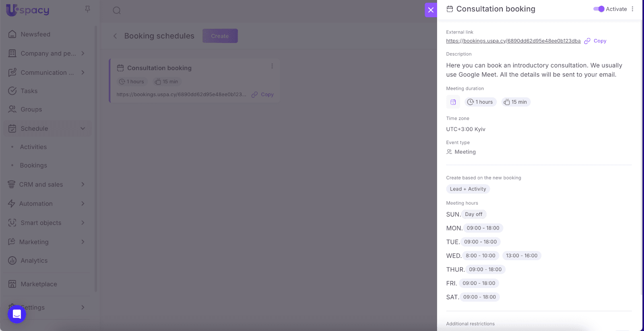Click the Communication chat icon
The width and height of the screenshot is (644, 331).
click(x=12, y=72)
